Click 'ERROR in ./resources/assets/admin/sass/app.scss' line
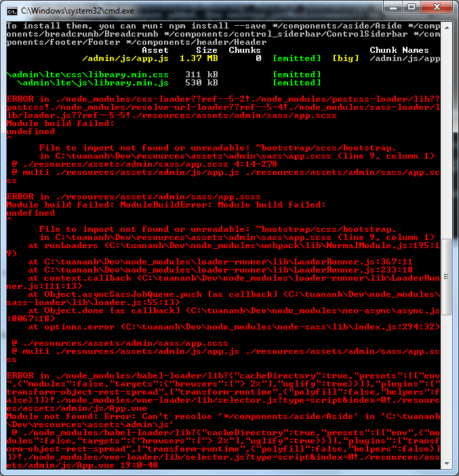Viewport: 459px width, 476px height. [134, 197]
